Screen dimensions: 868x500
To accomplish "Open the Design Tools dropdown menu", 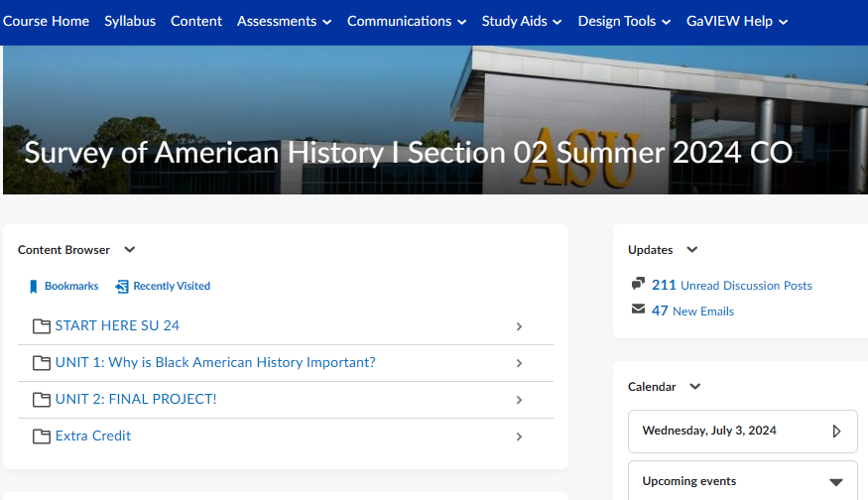I will (x=624, y=22).
